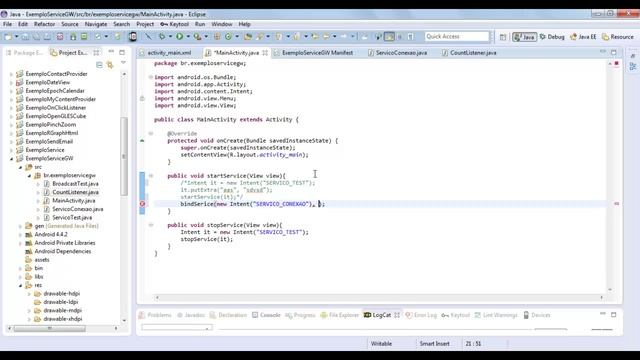Collapse the src folder node
Screen dimensions: 640x360
pos(20,167)
